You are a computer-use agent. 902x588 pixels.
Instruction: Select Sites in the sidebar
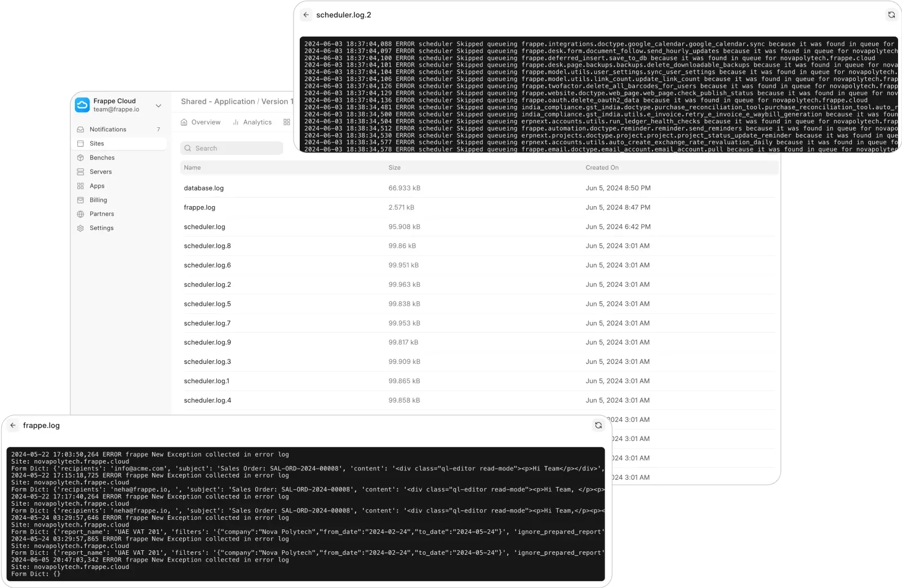[97, 144]
